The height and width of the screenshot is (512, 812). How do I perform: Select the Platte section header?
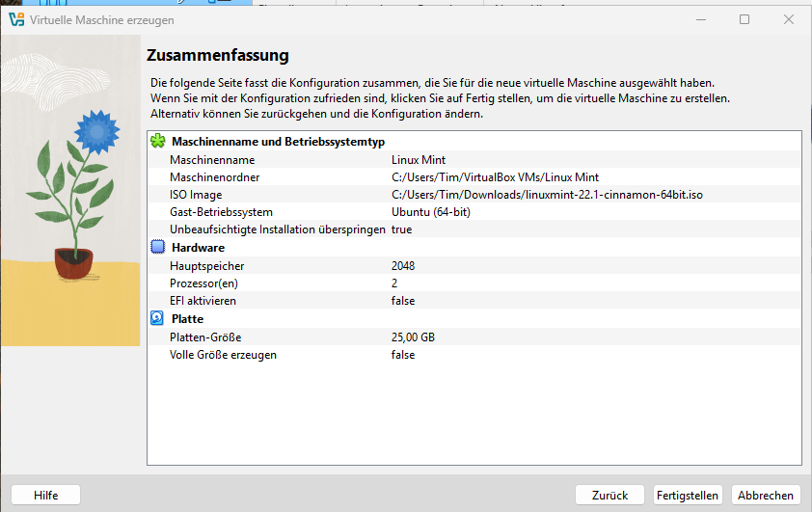(x=187, y=319)
